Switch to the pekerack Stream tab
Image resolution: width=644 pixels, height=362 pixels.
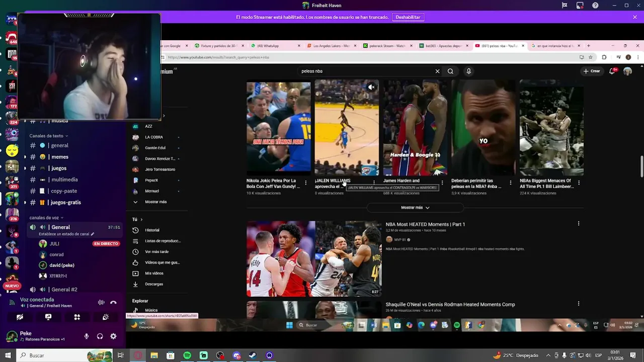386,46
